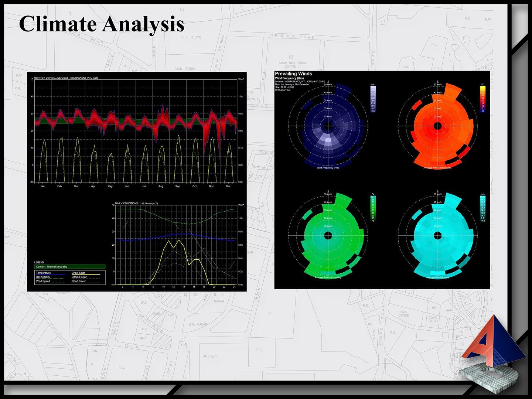Screen dimensions: 532x399
Task: Click the "Time: 00:00 - 24:00" line
Action: [x=284, y=87]
